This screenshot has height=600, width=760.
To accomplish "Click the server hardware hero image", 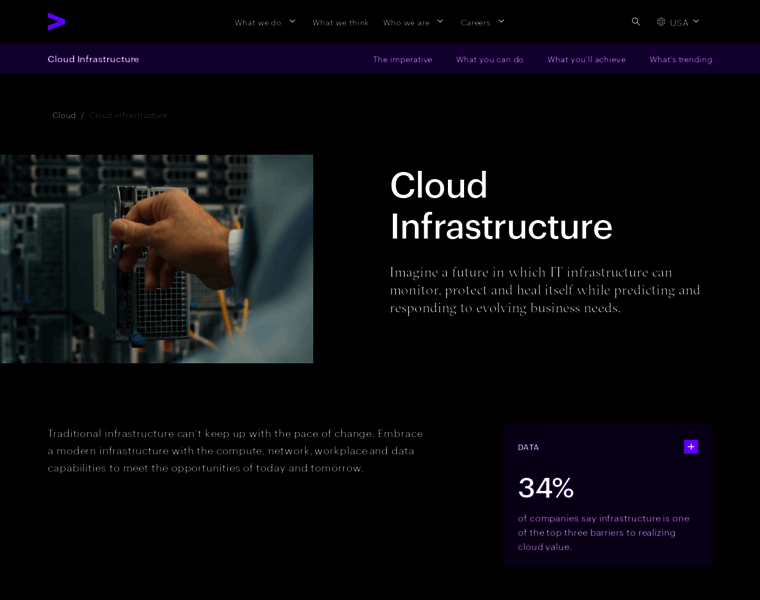I will 156,258.
